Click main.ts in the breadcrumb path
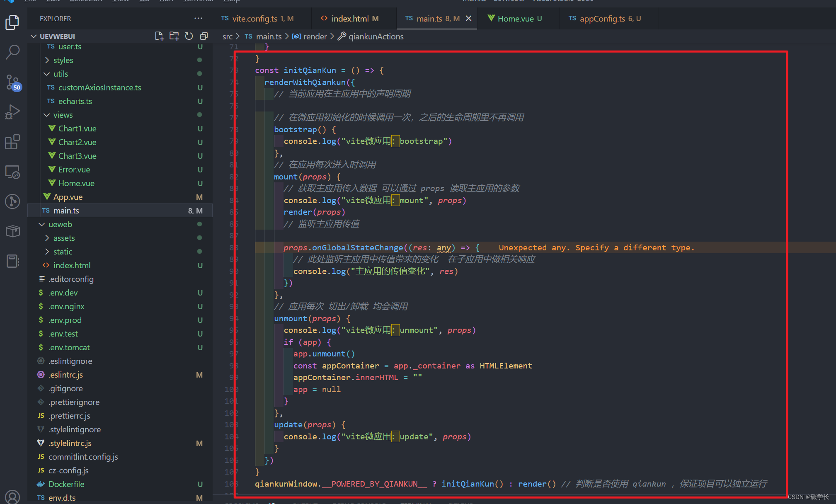The height and width of the screenshot is (504, 836). point(263,36)
